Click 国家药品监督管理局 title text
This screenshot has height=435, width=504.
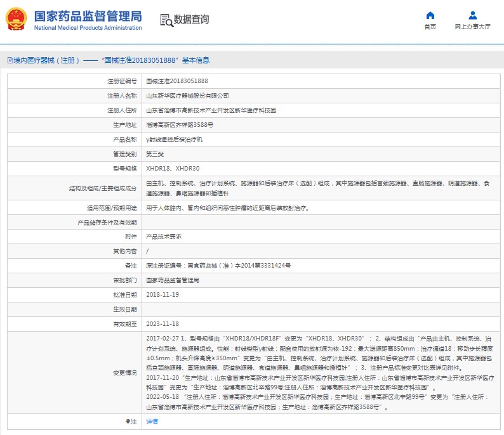pyautogui.click(x=88, y=16)
